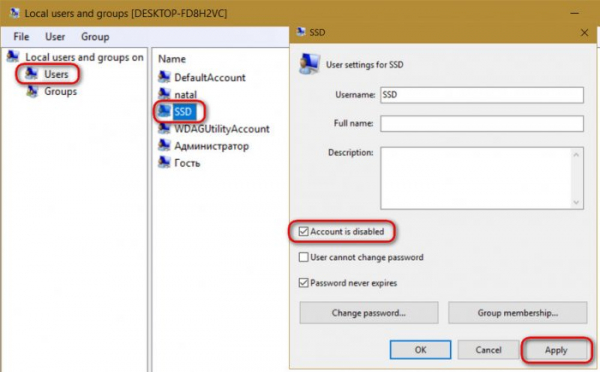Click the Local users and groups root icon

tap(13, 57)
